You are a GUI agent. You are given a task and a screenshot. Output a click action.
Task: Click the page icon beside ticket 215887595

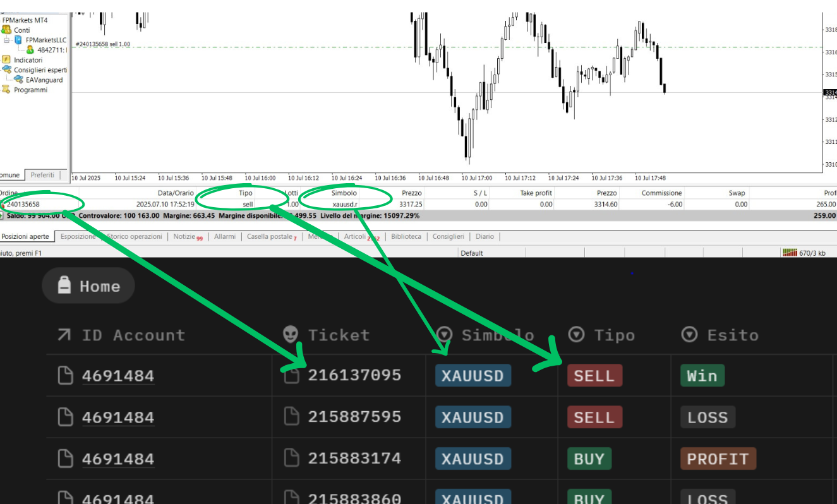click(291, 417)
